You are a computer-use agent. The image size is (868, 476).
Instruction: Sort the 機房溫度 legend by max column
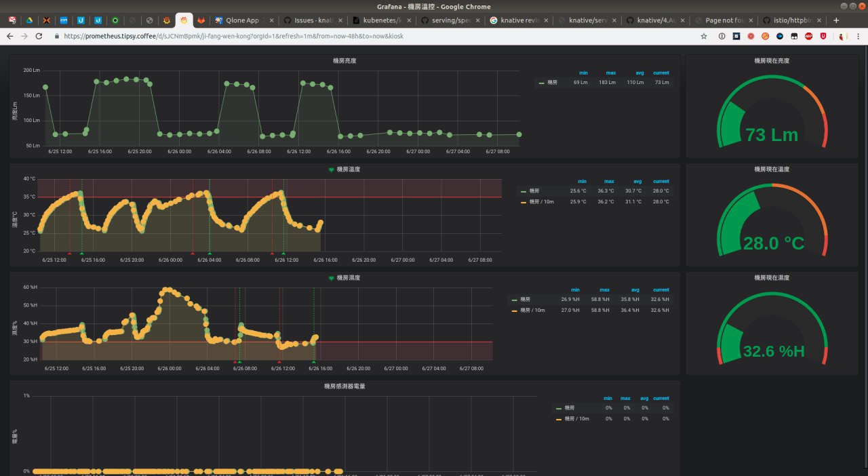[609, 181]
